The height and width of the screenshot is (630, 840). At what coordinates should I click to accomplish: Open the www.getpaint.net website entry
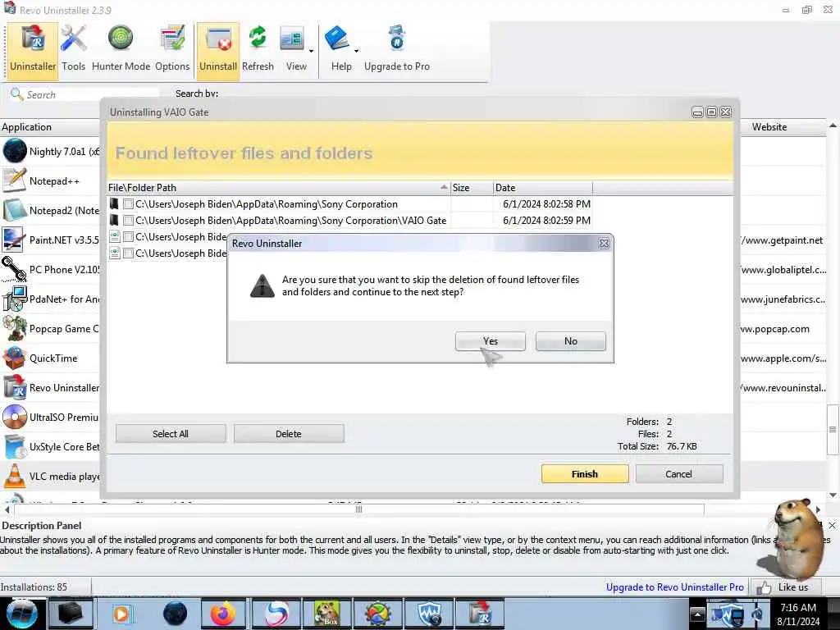click(x=783, y=240)
